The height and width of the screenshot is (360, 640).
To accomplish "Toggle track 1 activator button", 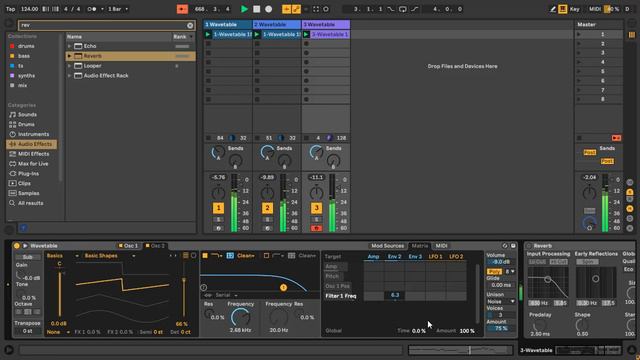I will (x=218, y=208).
